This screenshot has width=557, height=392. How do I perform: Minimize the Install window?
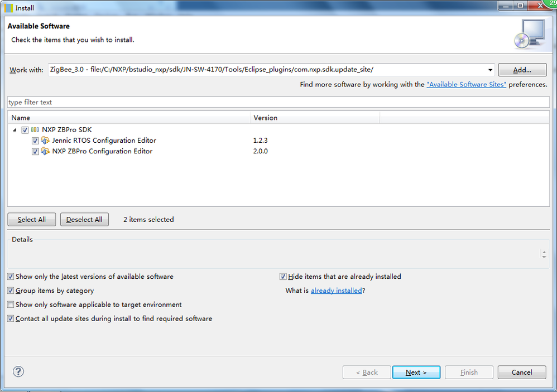coord(506,6)
